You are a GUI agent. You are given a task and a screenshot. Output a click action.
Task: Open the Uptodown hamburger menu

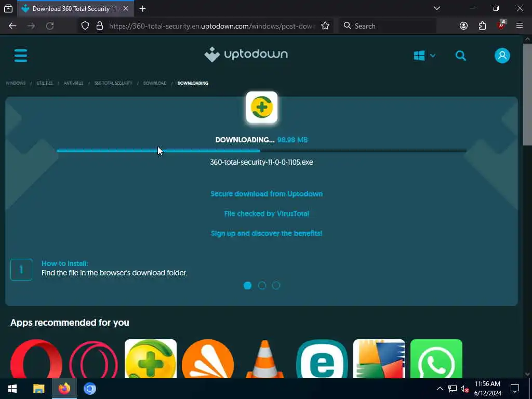point(21,55)
